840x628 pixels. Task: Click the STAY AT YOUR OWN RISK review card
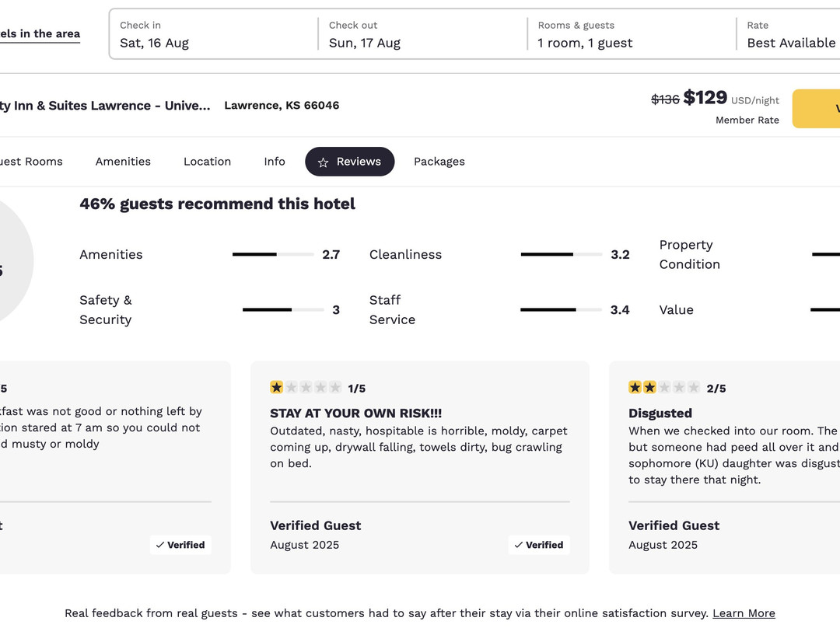coord(420,466)
